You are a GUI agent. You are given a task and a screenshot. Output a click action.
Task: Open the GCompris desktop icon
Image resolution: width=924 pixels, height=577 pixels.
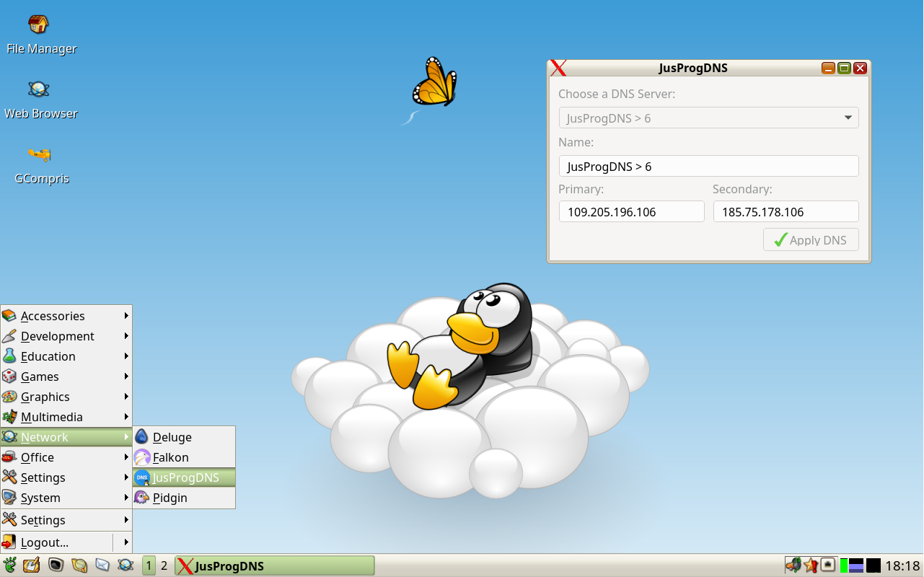(40, 164)
